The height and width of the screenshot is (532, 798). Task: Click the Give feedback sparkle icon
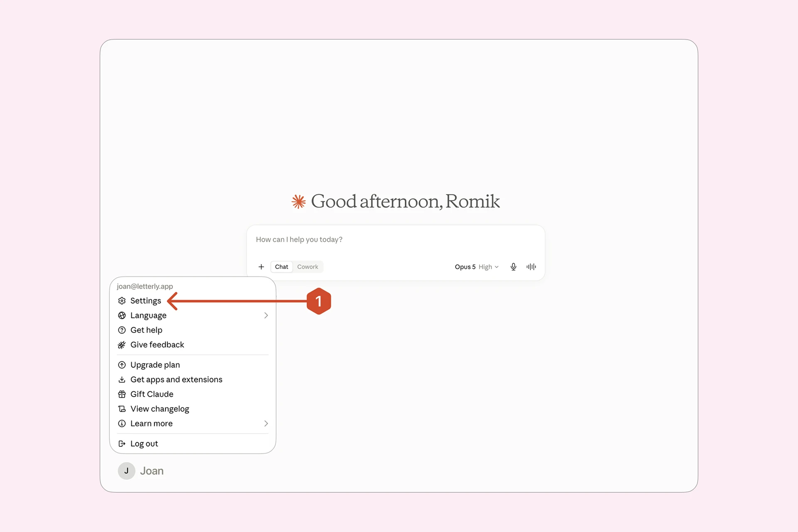pos(122,345)
